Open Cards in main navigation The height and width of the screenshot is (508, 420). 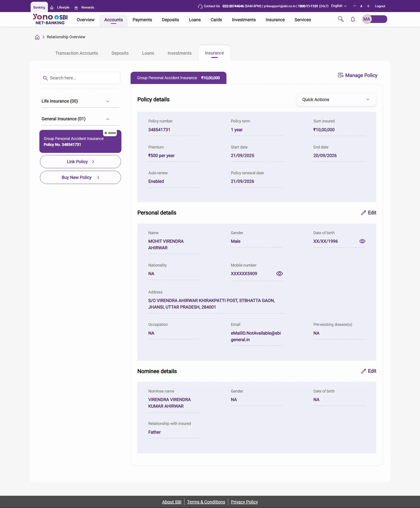(216, 20)
